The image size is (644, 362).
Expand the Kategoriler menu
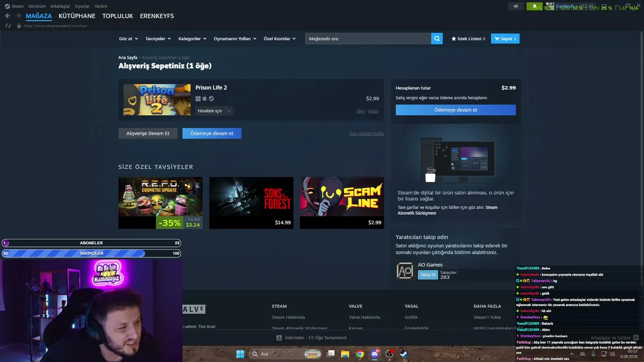coord(192,39)
